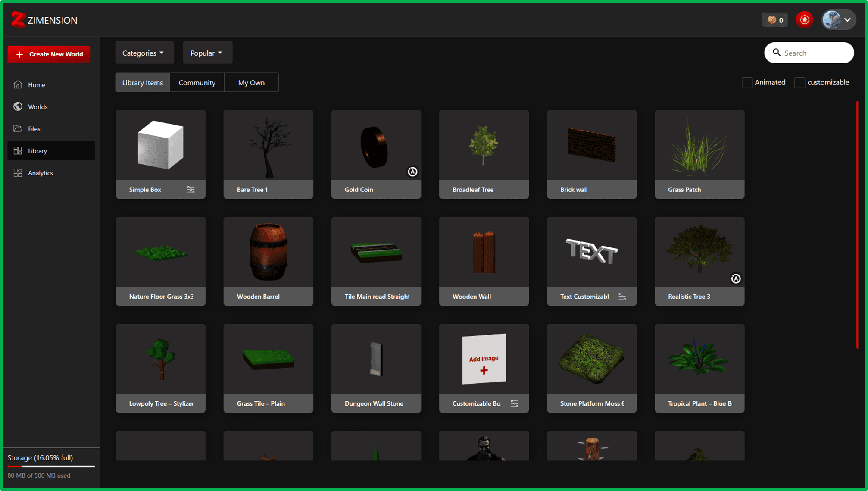The height and width of the screenshot is (491, 868).
Task: Click the Worlds globe icon
Action: coord(18,106)
